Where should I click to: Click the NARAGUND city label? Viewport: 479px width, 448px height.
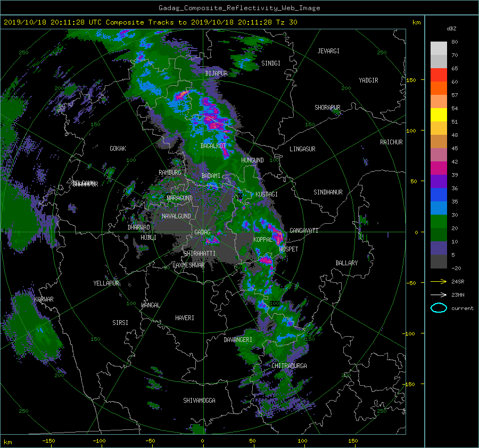[x=180, y=198]
